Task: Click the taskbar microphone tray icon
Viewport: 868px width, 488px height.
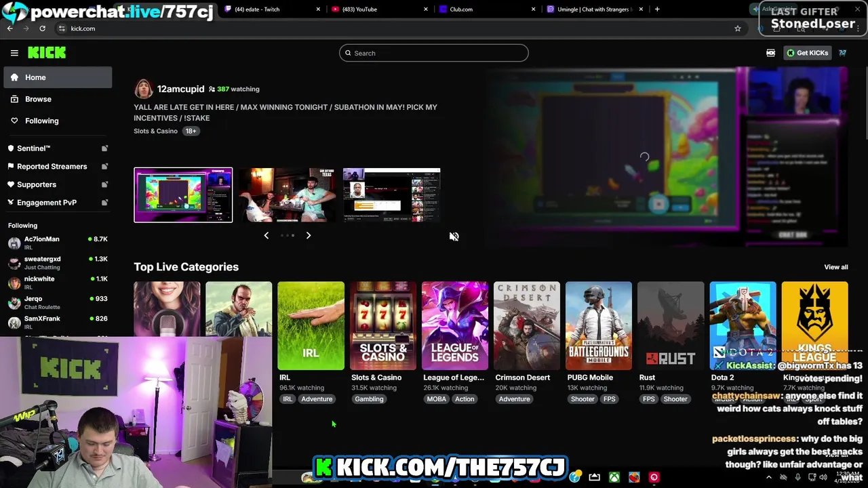Action: pos(797,477)
